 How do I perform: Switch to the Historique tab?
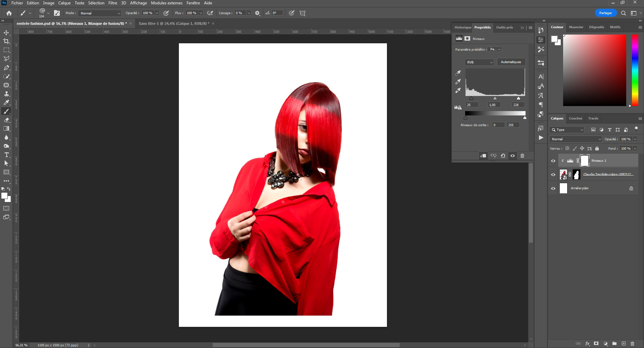(463, 28)
